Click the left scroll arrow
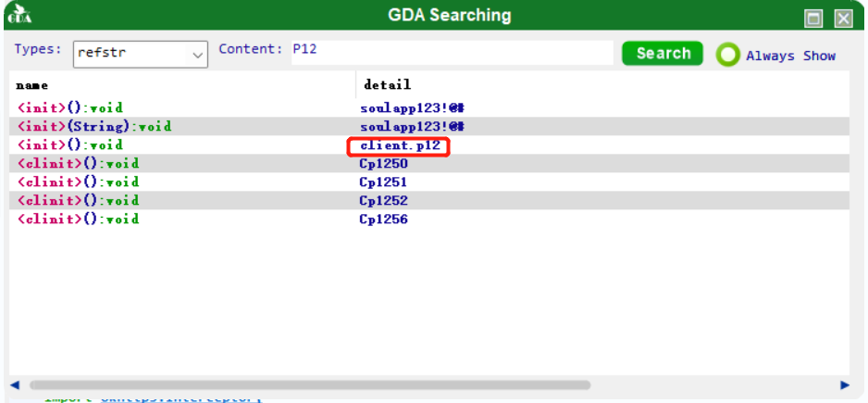Image resolution: width=868 pixels, height=403 pixels. [15, 384]
